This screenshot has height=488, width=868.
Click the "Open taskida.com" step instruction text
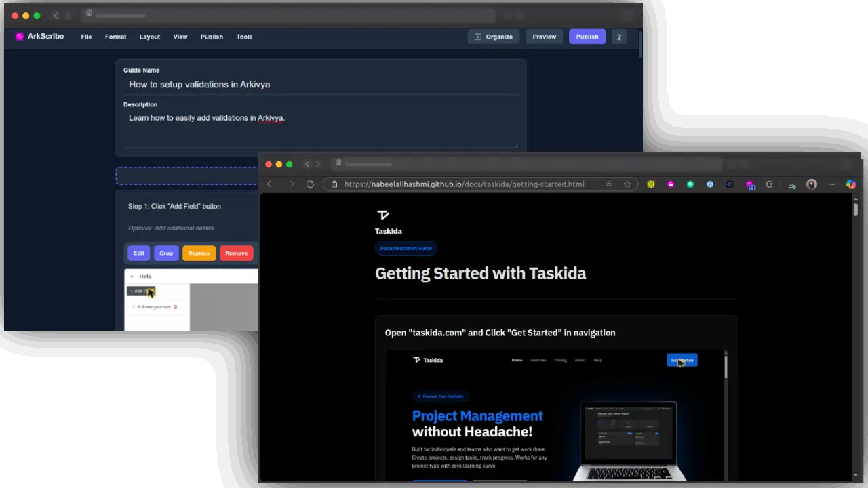point(500,333)
